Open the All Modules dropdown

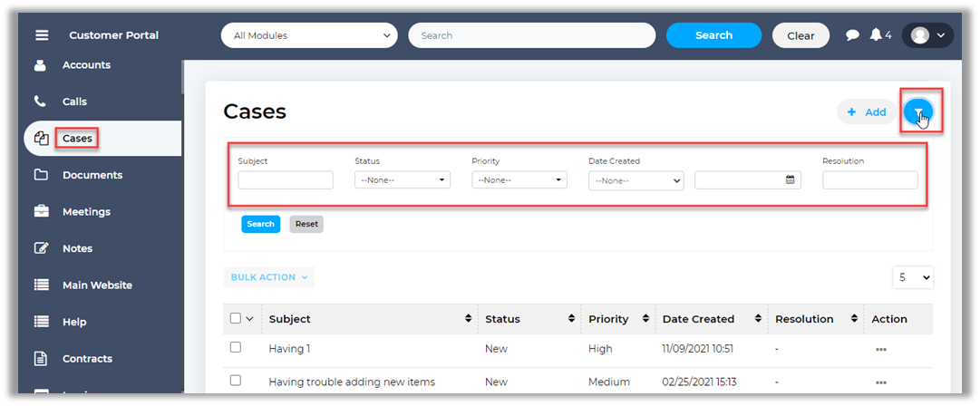309,35
